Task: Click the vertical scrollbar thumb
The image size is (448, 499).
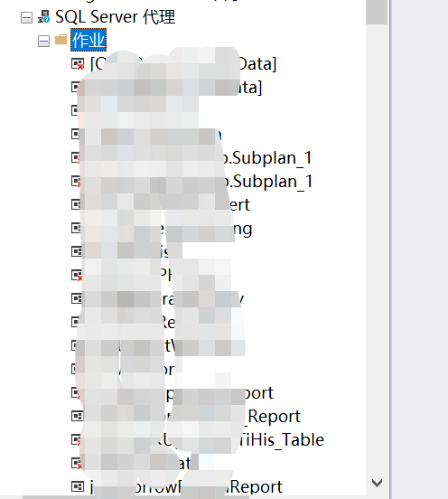Action: [377, 12]
